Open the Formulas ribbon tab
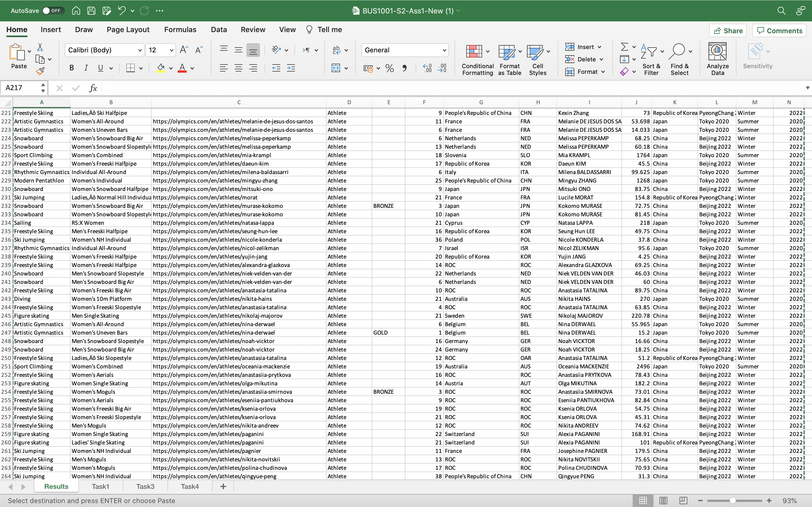Viewport: 812px width, 507px height. pyautogui.click(x=180, y=30)
